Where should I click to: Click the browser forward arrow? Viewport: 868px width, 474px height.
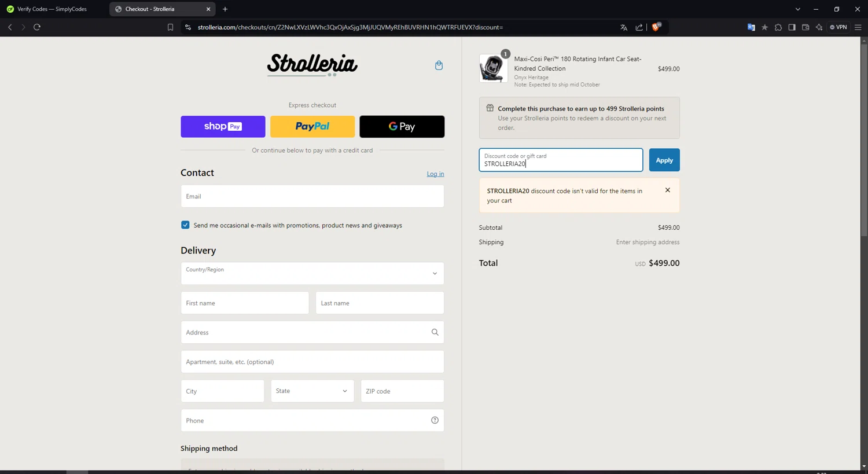point(23,27)
